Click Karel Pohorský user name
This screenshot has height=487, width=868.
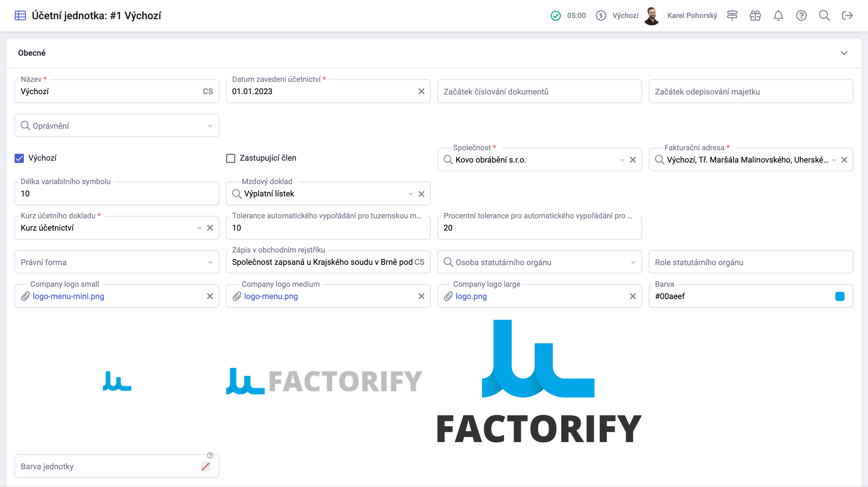(x=692, y=16)
